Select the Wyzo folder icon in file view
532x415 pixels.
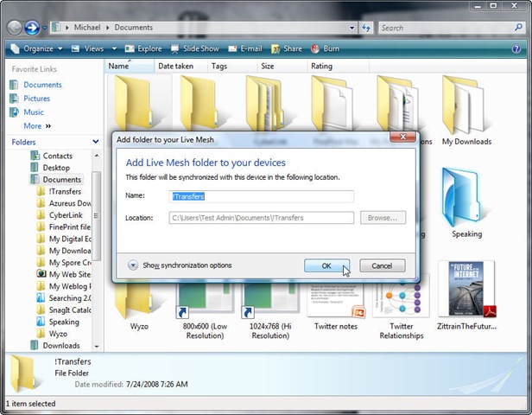pos(139,307)
